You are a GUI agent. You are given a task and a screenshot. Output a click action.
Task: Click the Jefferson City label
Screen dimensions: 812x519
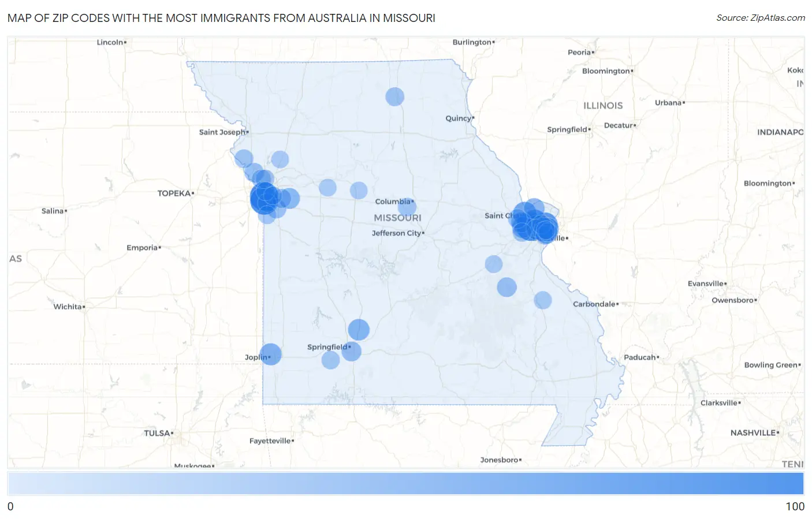[396, 233]
